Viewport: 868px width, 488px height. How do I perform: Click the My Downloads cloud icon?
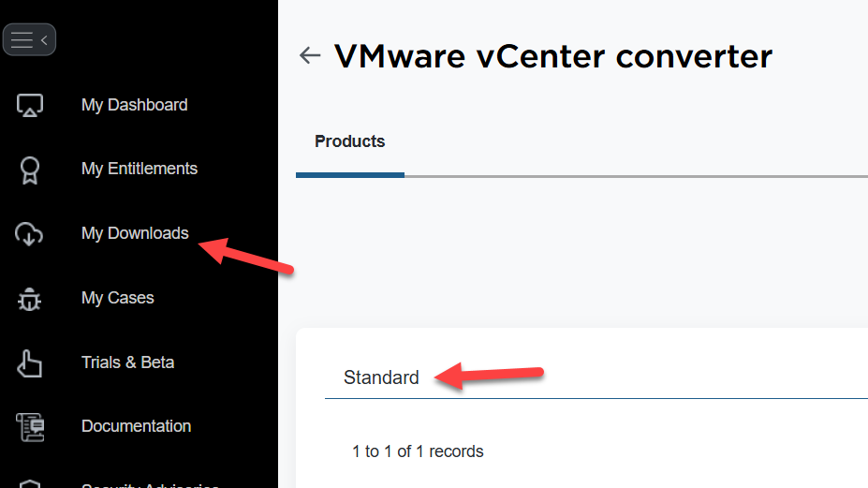pos(29,234)
